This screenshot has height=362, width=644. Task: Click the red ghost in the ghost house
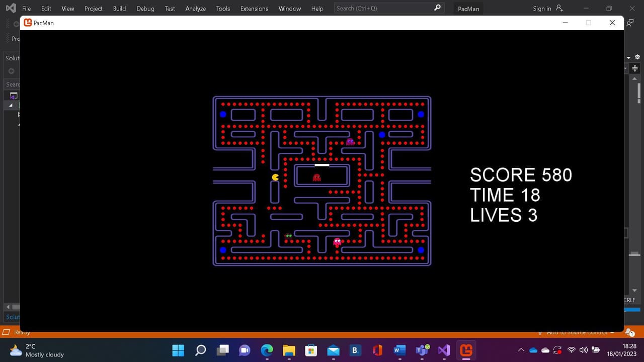coord(316,177)
